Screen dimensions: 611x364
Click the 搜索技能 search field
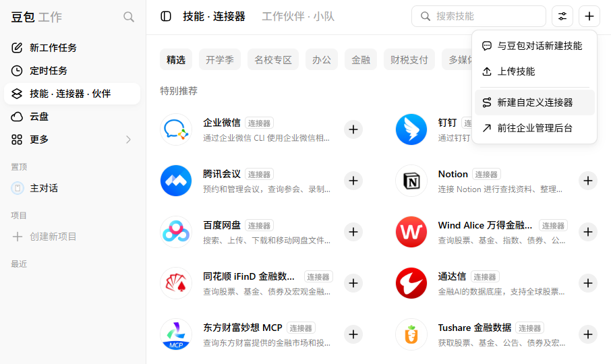coord(479,16)
